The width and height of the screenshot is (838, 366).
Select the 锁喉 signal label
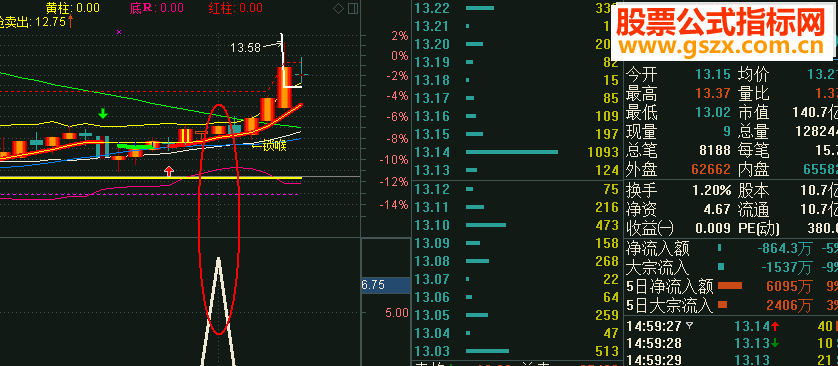click(274, 146)
